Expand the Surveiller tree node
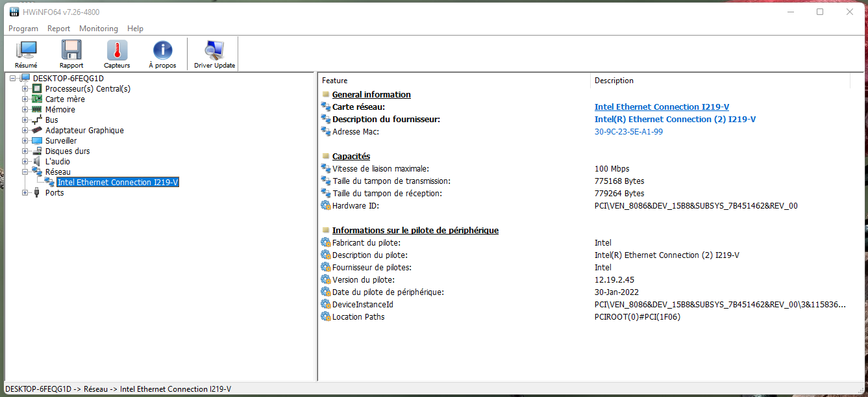Screen dimensions: 868x397 tap(25, 141)
